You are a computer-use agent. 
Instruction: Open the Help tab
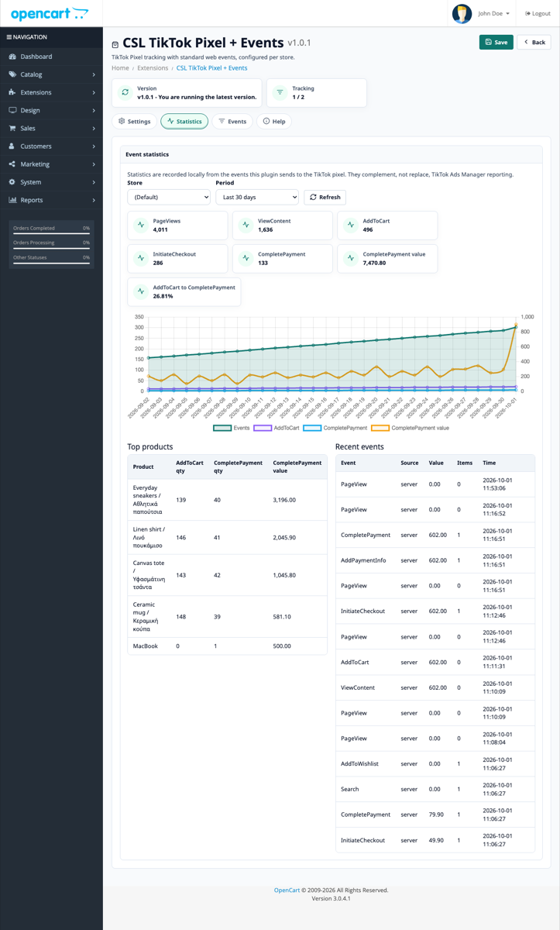[273, 121]
